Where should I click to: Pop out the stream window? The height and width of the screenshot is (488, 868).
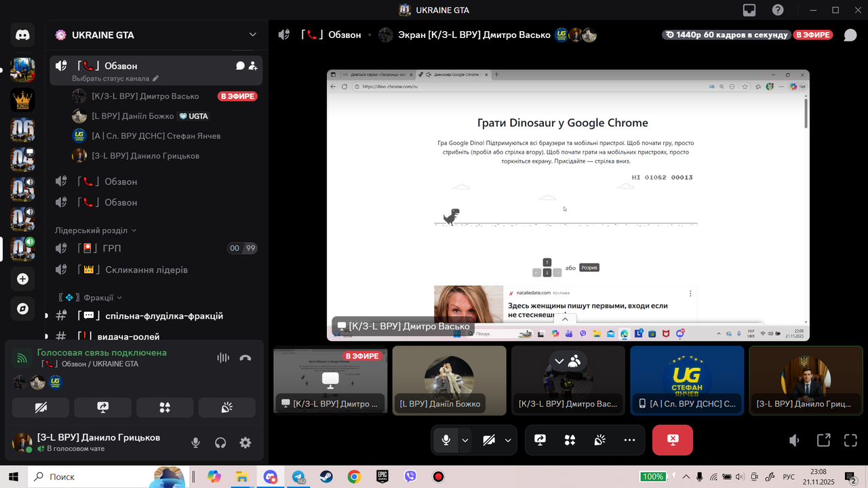[x=823, y=441]
